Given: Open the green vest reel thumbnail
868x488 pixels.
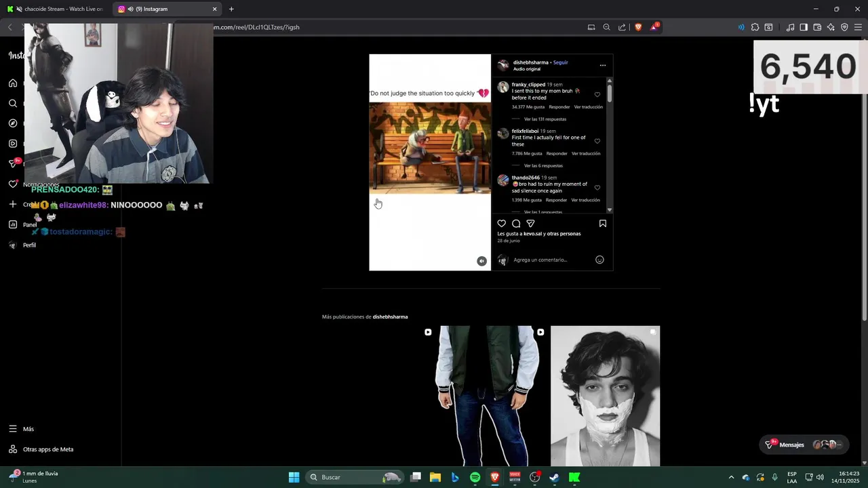Looking at the screenshot, I should tap(492, 396).
